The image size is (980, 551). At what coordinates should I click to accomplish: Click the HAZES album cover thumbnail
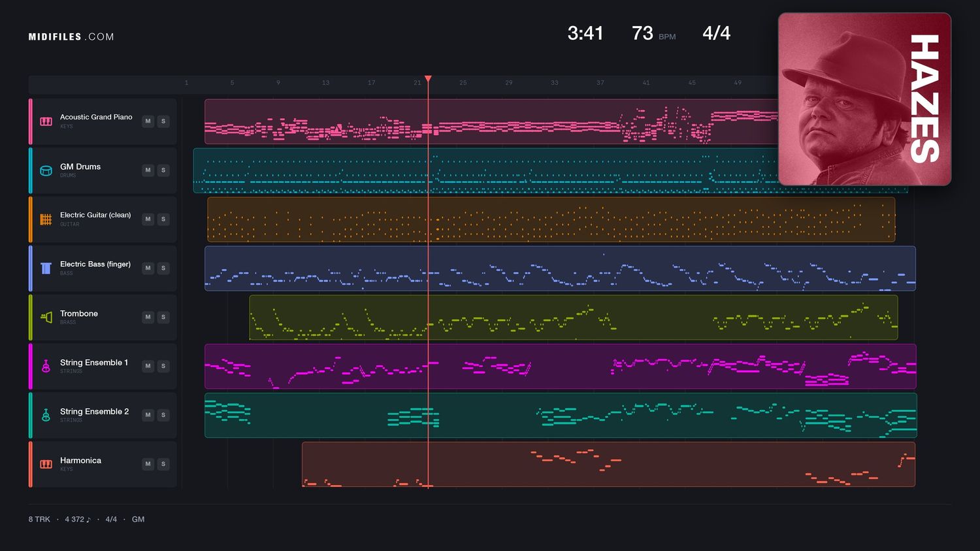[864, 99]
